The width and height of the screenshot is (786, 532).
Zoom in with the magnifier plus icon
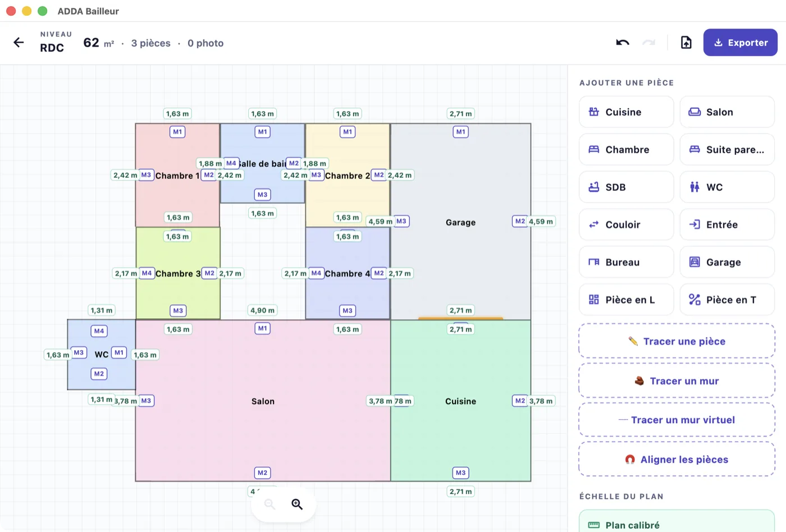pos(297,504)
